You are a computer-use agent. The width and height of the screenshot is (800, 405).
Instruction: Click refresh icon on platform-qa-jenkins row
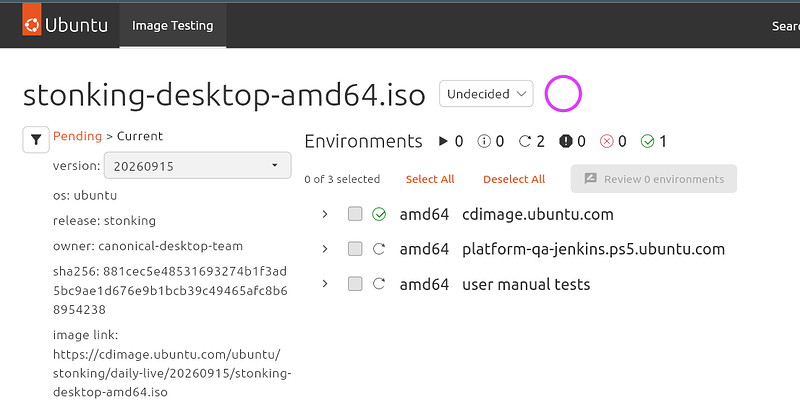379,249
